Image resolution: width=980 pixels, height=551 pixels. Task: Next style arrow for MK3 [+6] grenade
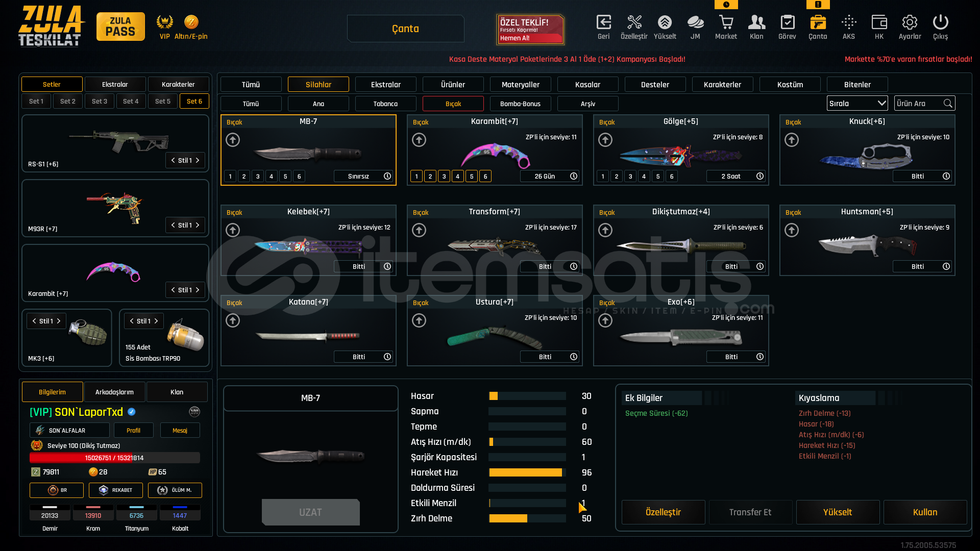59,321
